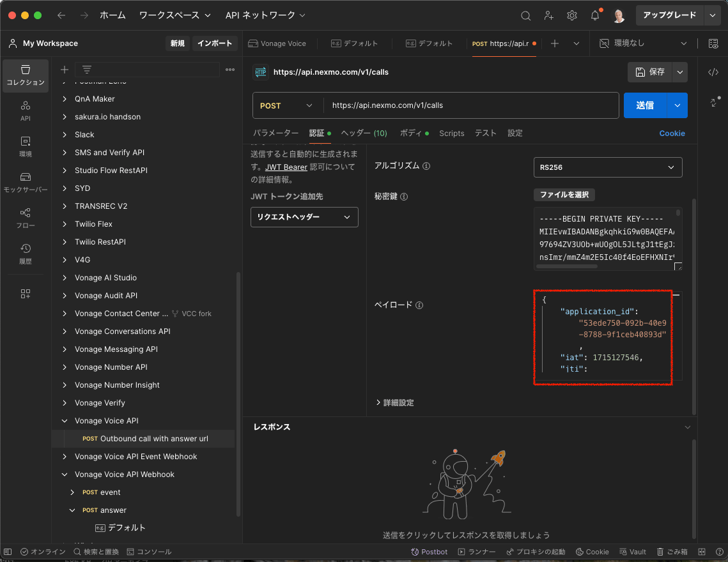The height and width of the screenshot is (562, 728).
Task: Switch to the ヘッダー (10) tab
Action: coord(364,133)
